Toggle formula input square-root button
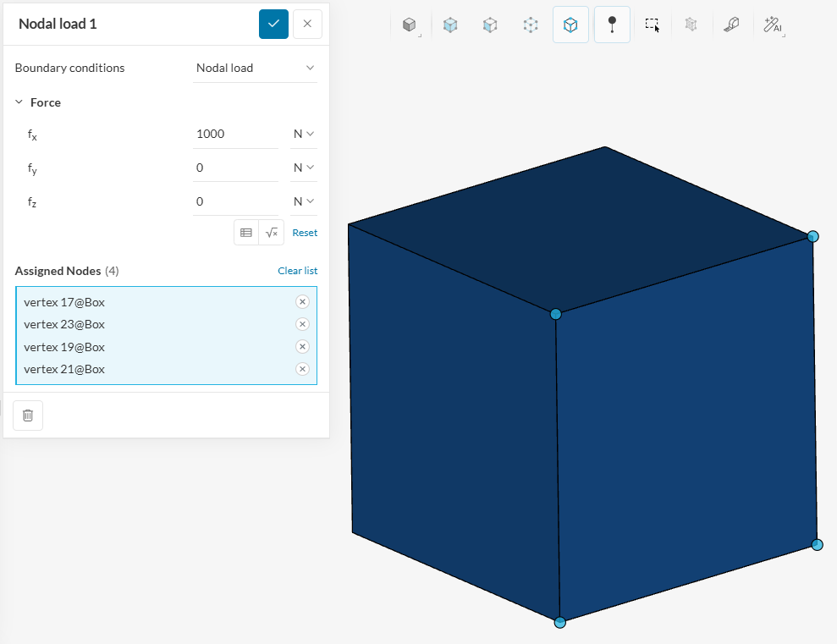837x644 pixels. coord(272,233)
